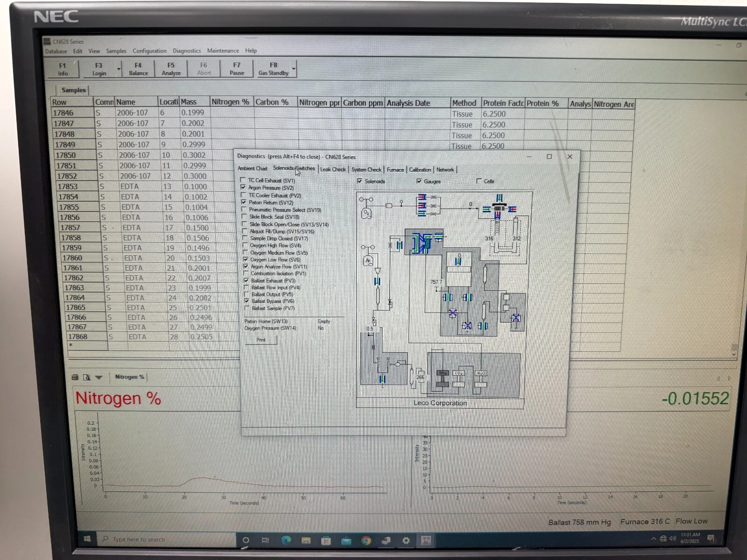Open Microsoft Store from taskbar
Viewport: 747px width, 560px height.
(326, 540)
